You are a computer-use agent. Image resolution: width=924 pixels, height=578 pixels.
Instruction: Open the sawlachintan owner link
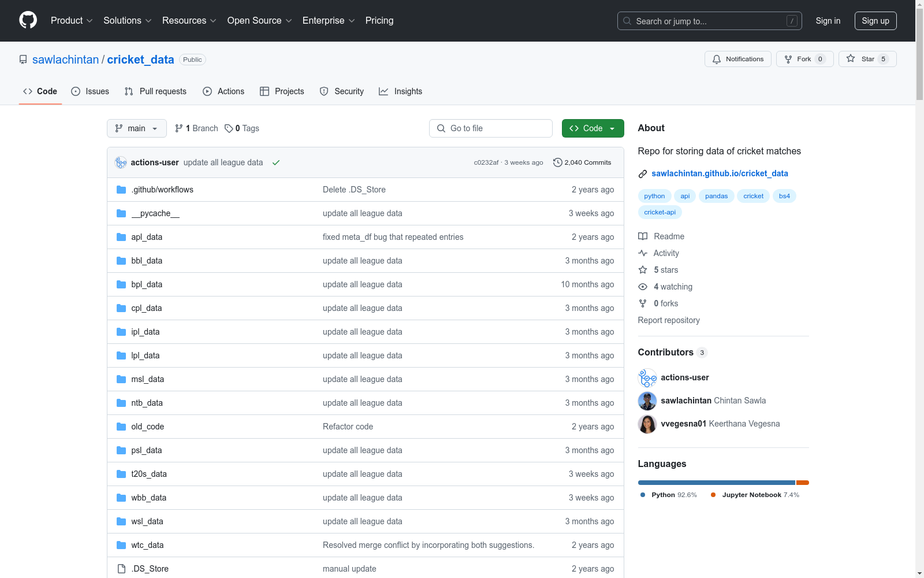click(66, 60)
